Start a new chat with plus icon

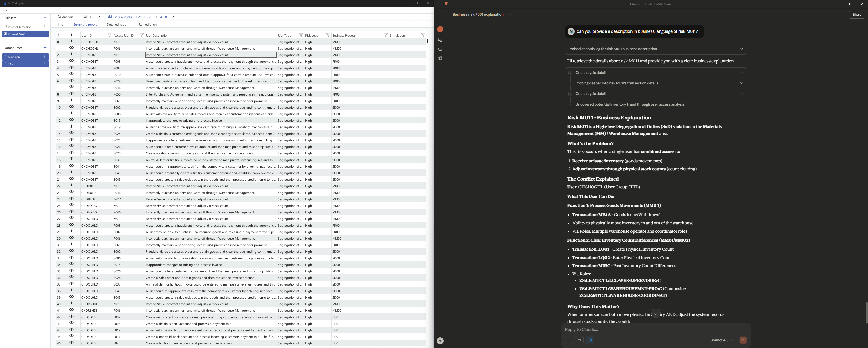pos(440,30)
